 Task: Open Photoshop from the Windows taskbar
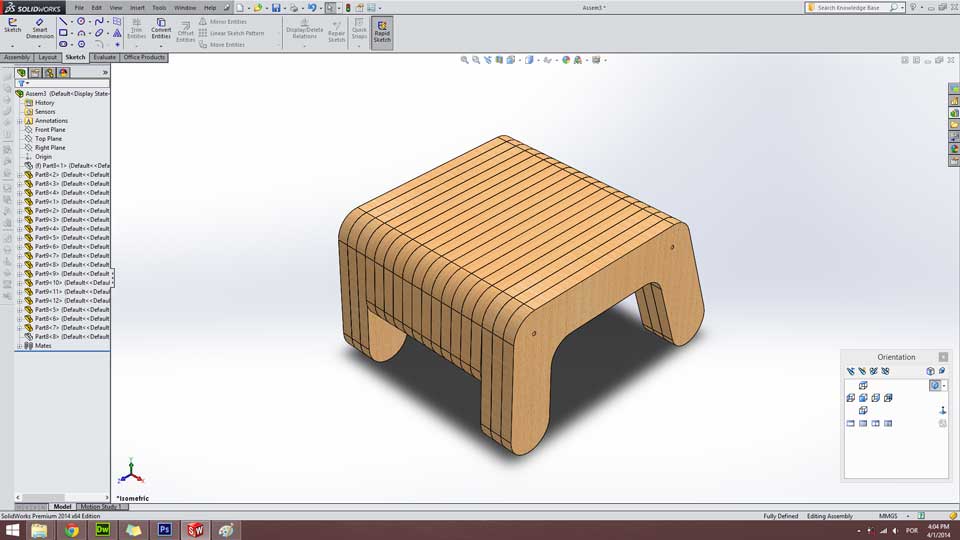pyautogui.click(x=165, y=530)
